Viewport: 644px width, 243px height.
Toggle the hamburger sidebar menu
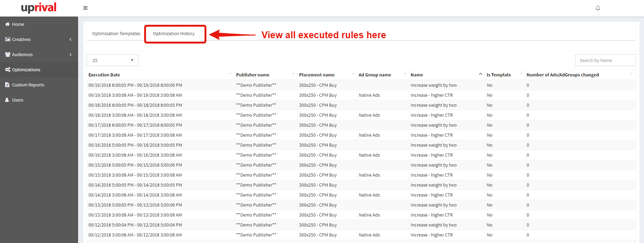[85, 8]
